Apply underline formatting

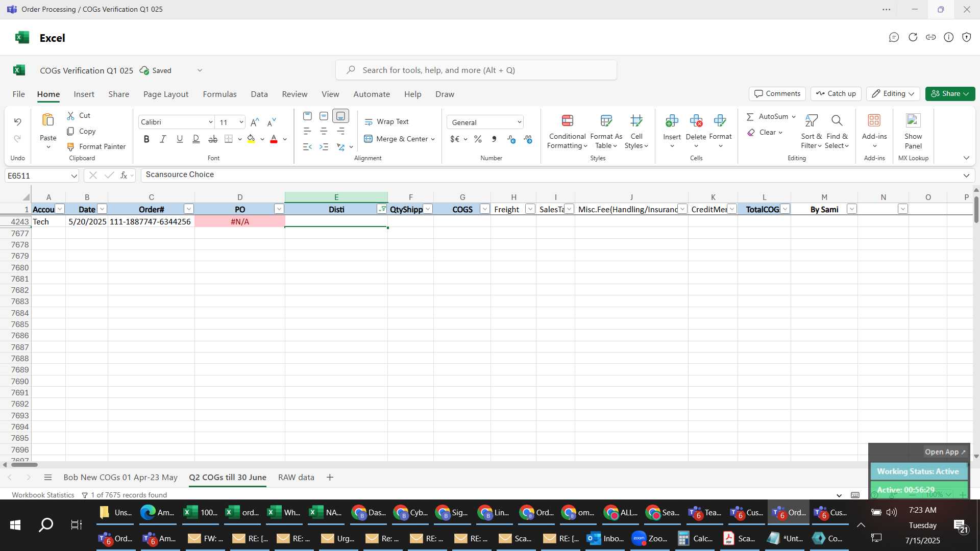[x=180, y=139]
